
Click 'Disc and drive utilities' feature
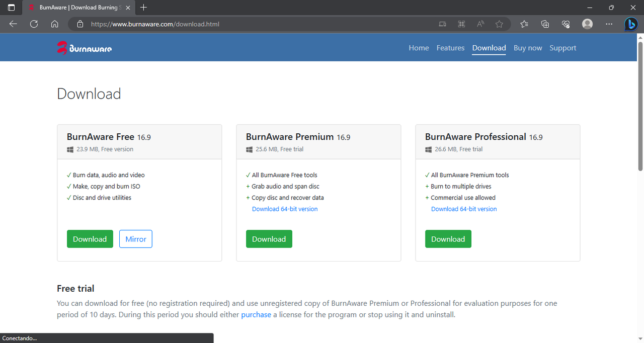click(x=102, y=198)
